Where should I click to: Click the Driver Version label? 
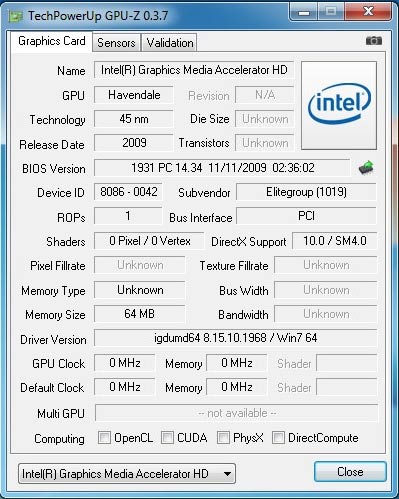[x=53, y=340]
